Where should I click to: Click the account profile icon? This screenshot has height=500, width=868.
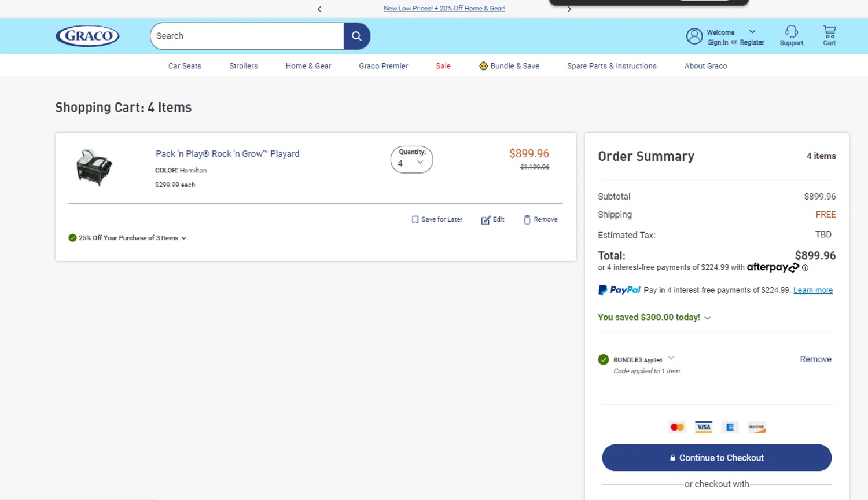pos(694,36)
